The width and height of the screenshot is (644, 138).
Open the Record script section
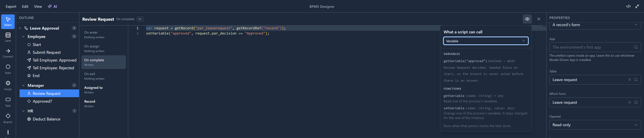tap(103, 103)
